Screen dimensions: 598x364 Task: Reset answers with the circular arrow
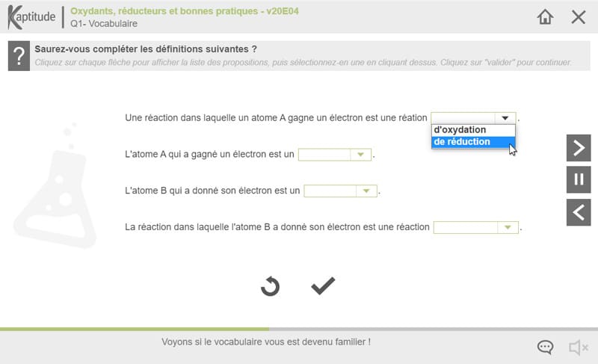tap(270, 286)
